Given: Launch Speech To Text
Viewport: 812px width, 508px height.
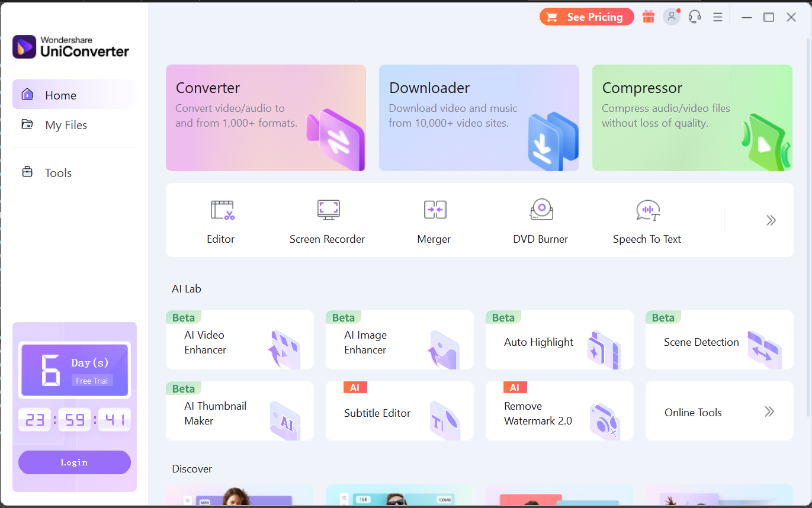Looking at the screenshot, I should coord(647,220).
